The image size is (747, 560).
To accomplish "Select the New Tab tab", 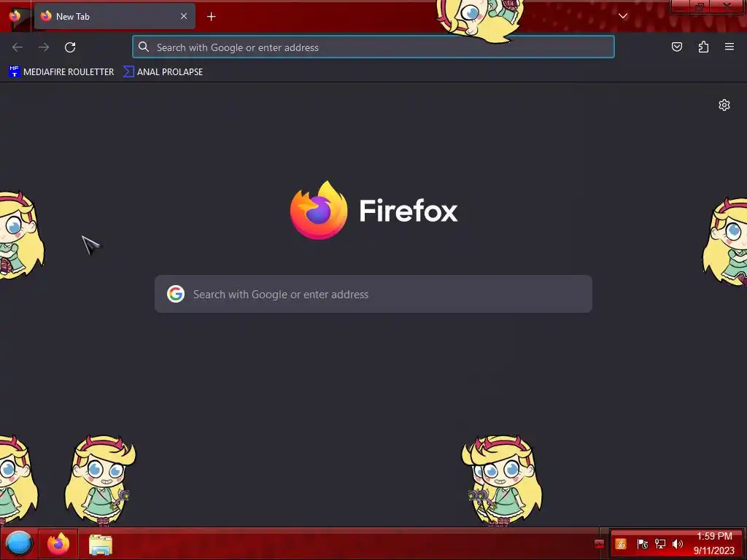I will (x=115, y=16).
